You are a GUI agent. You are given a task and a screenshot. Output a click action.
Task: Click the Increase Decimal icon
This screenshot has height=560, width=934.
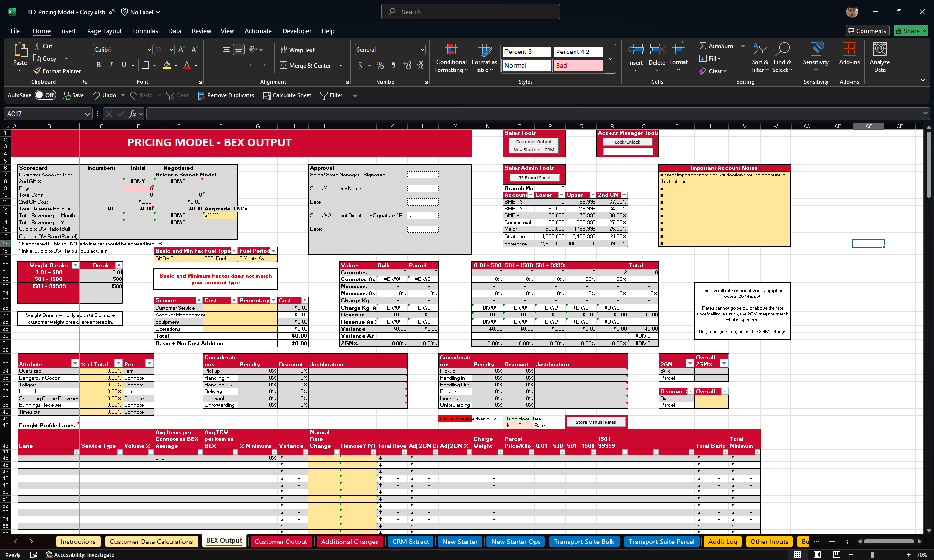pyautogui.click(x=407, y=65)
